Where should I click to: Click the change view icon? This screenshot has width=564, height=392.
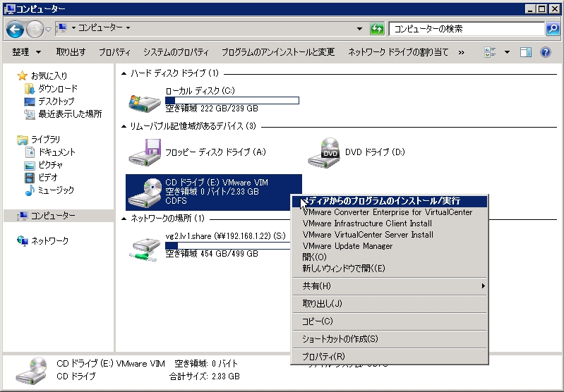click(490, 52)
